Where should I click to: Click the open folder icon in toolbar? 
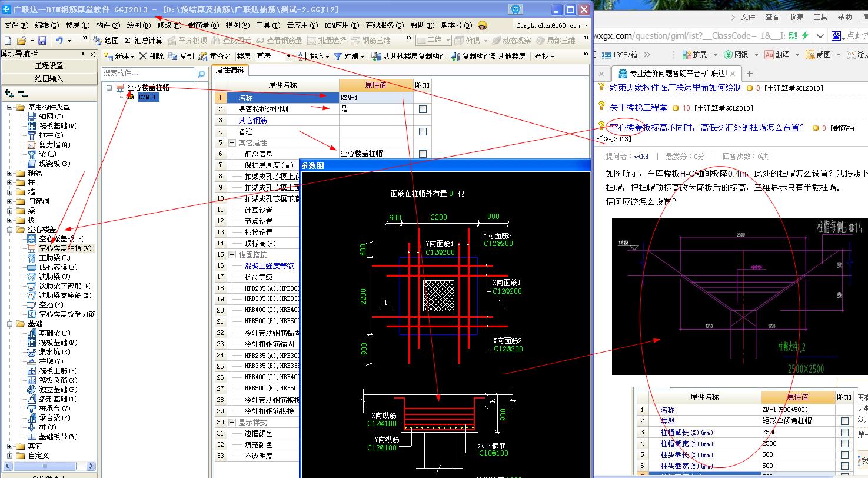click(21, 41)
